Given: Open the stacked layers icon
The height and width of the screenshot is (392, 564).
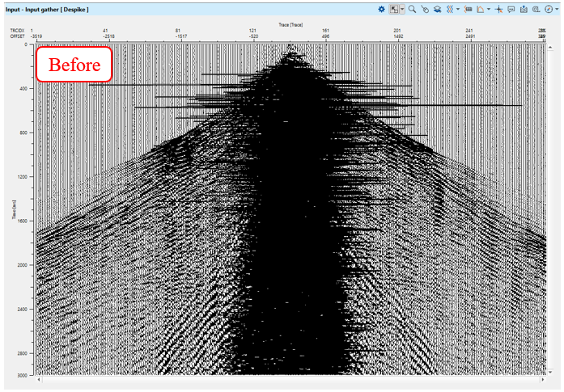Looking at the screenshot, I should click(437, 10).
